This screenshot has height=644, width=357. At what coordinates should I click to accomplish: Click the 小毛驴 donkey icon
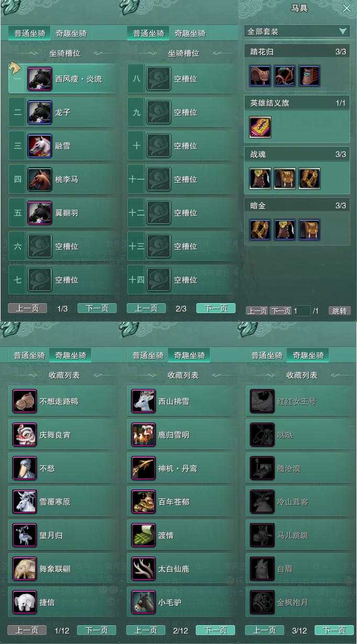coord(143,603)
